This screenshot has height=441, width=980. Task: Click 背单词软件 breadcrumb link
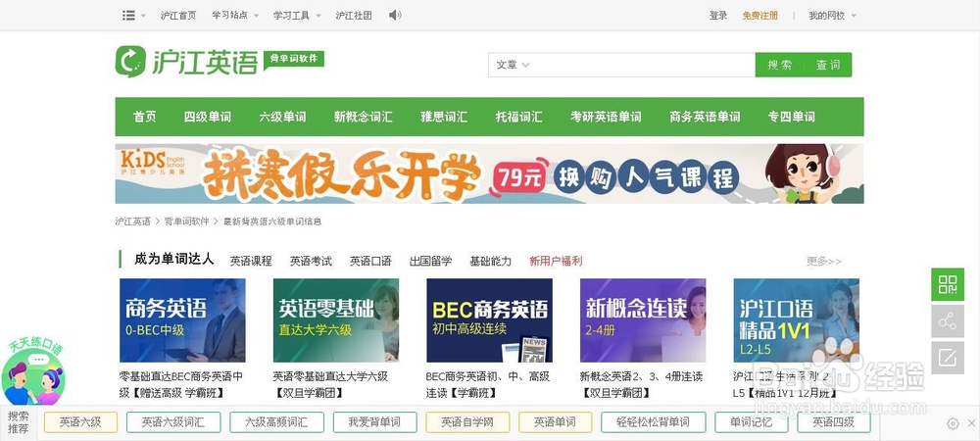pyautogui.click(x=186, y=221)
